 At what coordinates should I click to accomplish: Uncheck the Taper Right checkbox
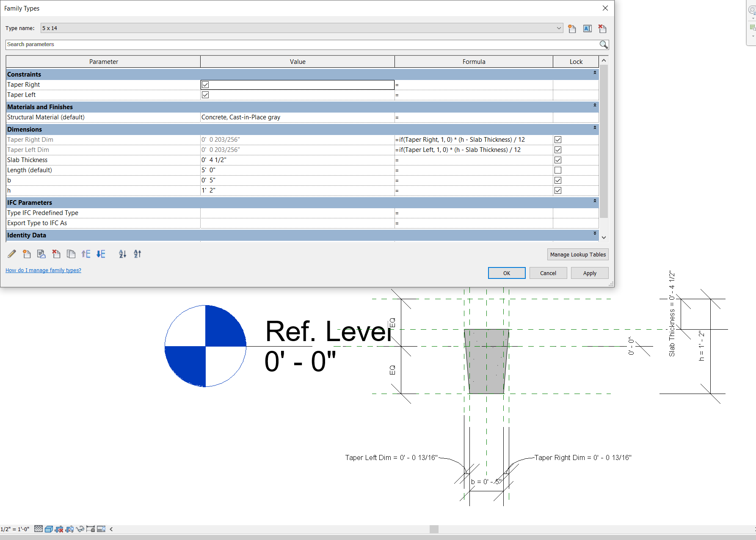click(205, 85)
